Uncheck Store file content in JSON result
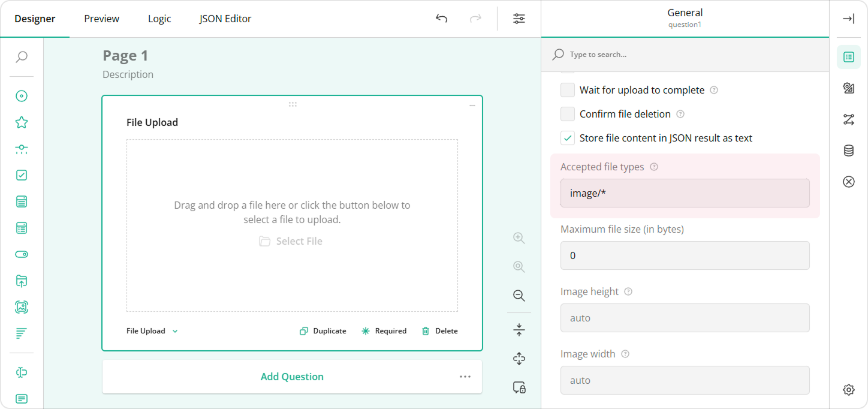 tap(567, 137)
